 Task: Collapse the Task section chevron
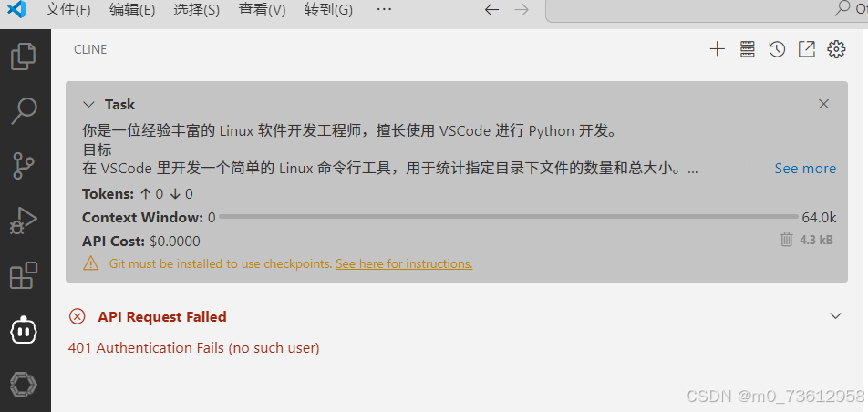[88, 104]
